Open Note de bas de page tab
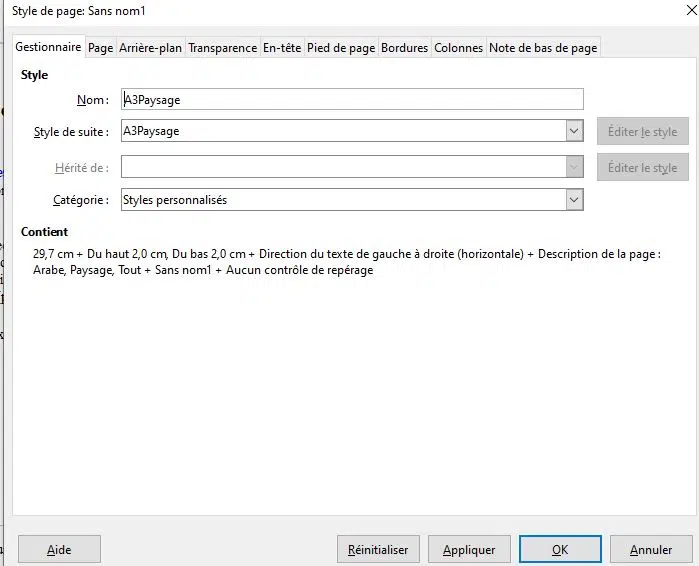 [543, 48]
